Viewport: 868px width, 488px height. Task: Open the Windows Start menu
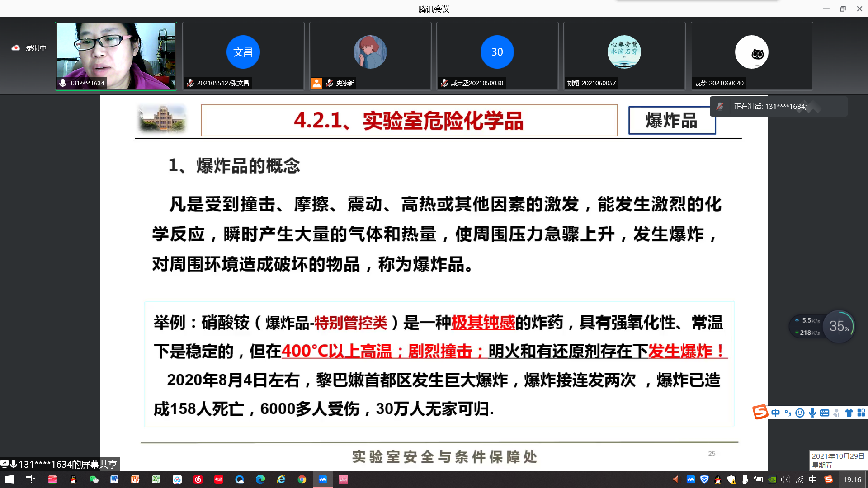9,479
